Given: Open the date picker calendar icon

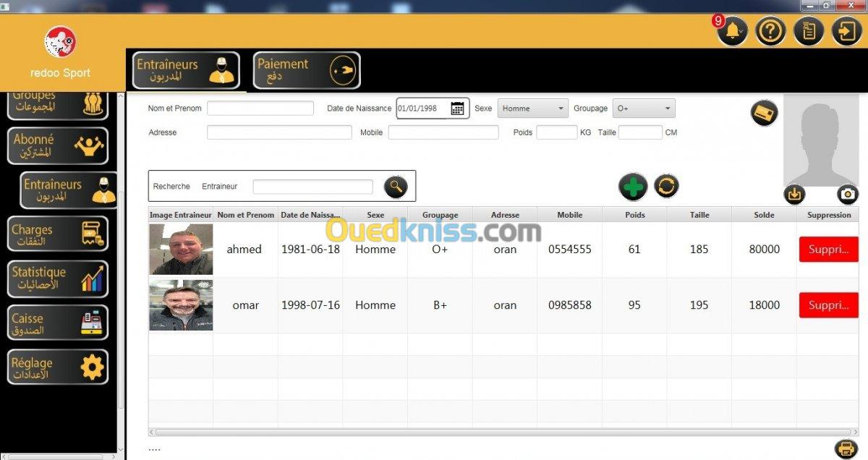Looking at the screenshot, I should (457, 108).
